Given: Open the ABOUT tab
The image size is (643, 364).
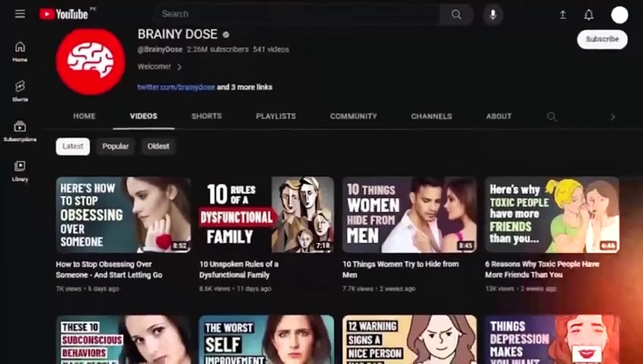Looking at the screenshot, I should [499, 116].
